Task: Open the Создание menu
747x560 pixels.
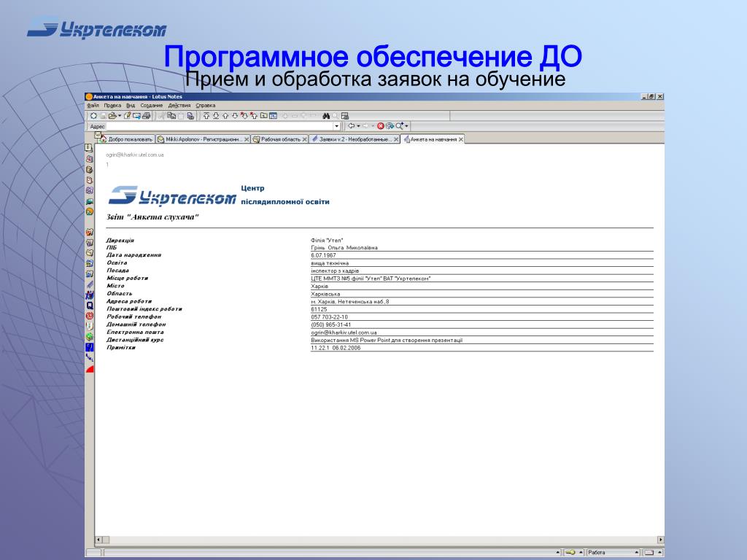Action: tap(152, 105)
